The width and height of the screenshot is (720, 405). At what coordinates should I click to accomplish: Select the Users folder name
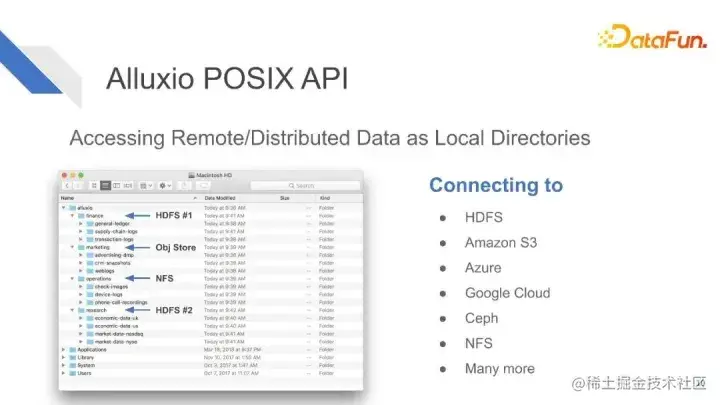(x=84, y=373)
